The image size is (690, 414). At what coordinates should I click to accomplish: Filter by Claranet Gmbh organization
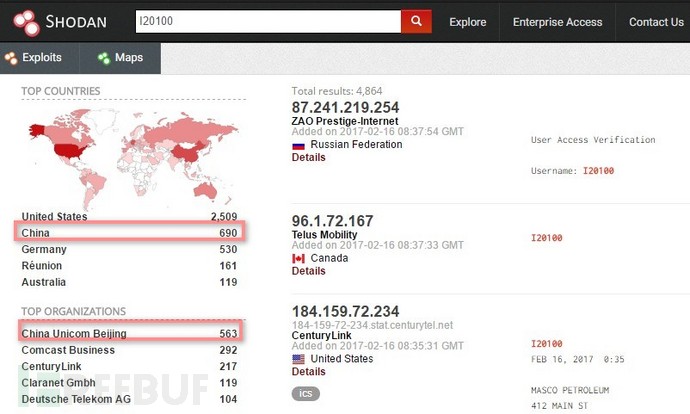[59, 383]
